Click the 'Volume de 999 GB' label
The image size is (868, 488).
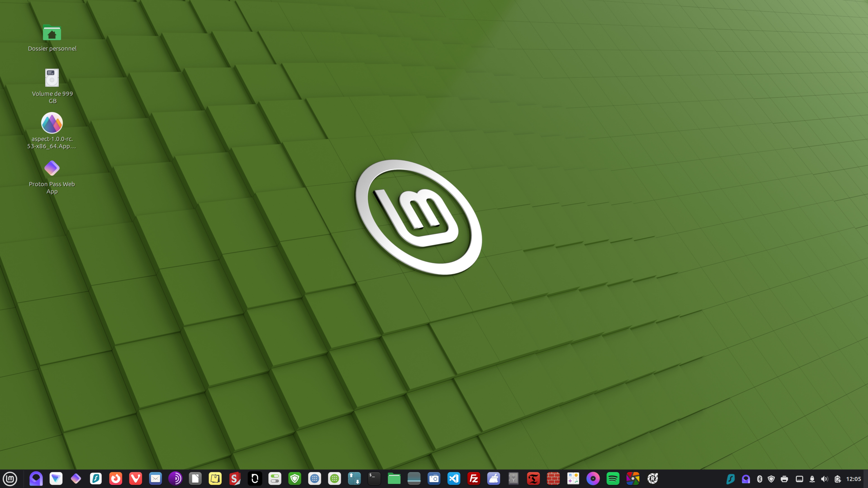pos(52,97)
